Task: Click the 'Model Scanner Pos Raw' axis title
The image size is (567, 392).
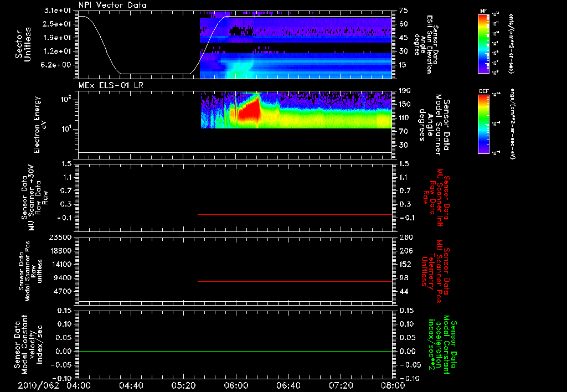Action: tap(30, 271)
